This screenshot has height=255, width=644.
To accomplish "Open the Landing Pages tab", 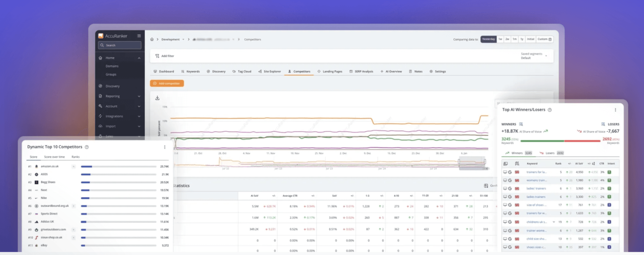I will coord(330,72).
